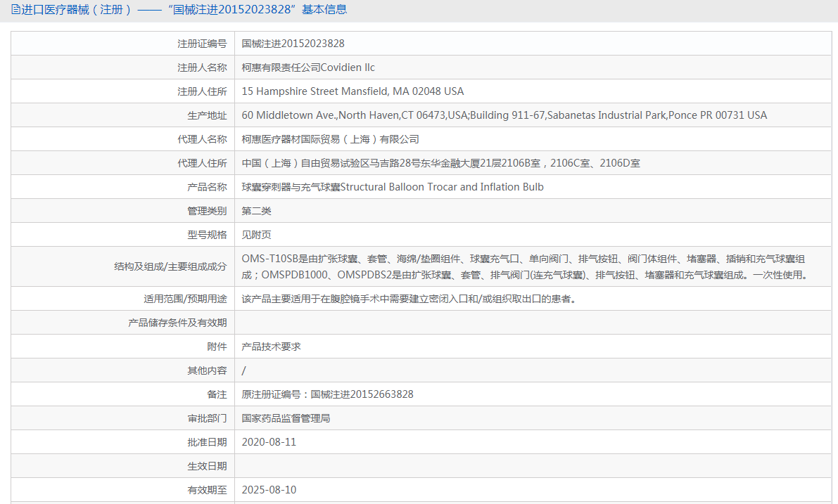Open the 产品技术要求 attachment

(x=271, y=347)
